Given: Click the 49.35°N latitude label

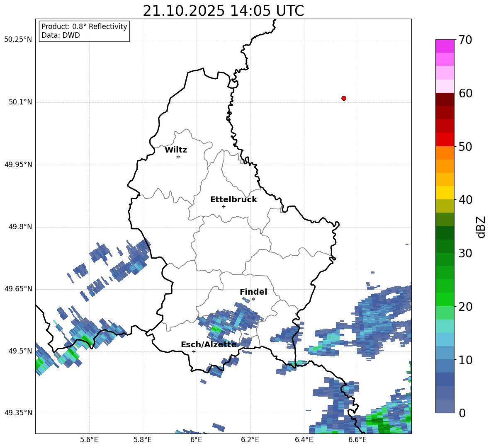Looking at the screenshot, I should (x=18, y=413).
